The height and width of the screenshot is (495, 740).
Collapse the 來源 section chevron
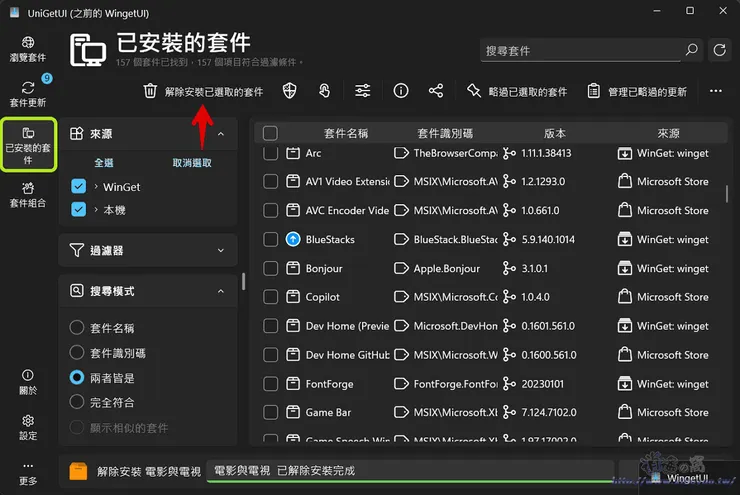(x=220, y=134)
